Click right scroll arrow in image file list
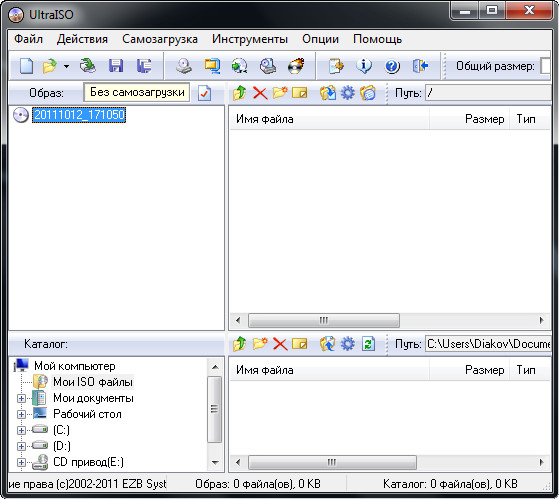Screen dimensions: 560x500 542,320
